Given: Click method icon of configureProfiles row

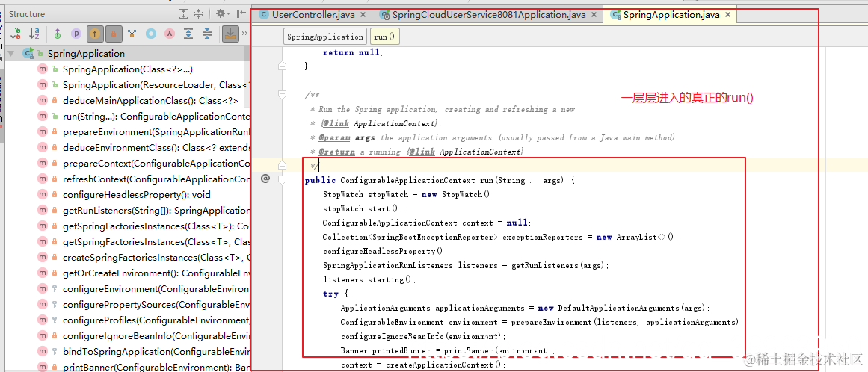Looking at the screenshot, I should [42, 320].
